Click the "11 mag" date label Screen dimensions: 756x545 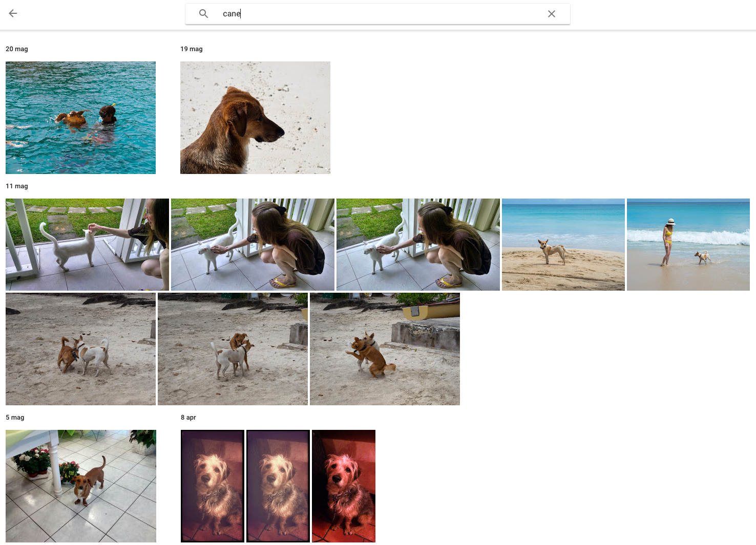click(x=17, y=186)
